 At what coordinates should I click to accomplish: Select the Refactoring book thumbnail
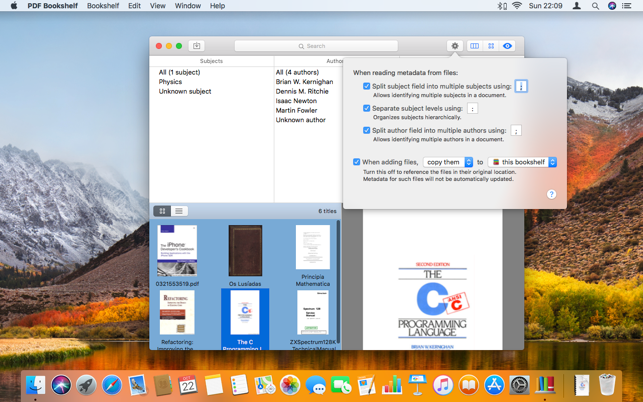tap(177, 313)
